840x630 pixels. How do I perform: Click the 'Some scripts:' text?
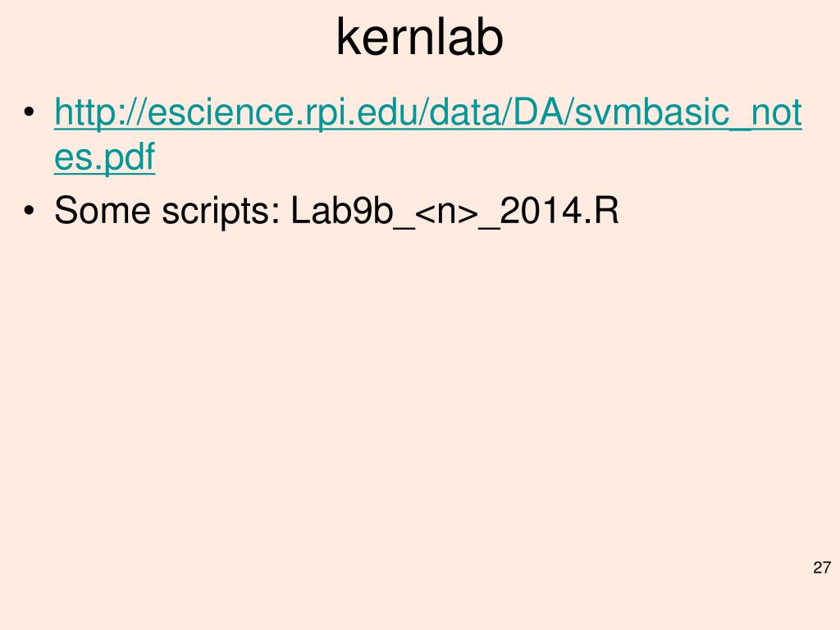(167, 211)
